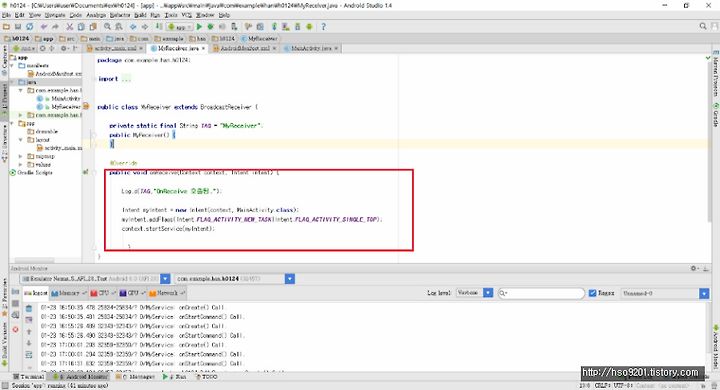The image size is (720, 390).
Task: Click the Replace toolbar icon
Action: 119,27
